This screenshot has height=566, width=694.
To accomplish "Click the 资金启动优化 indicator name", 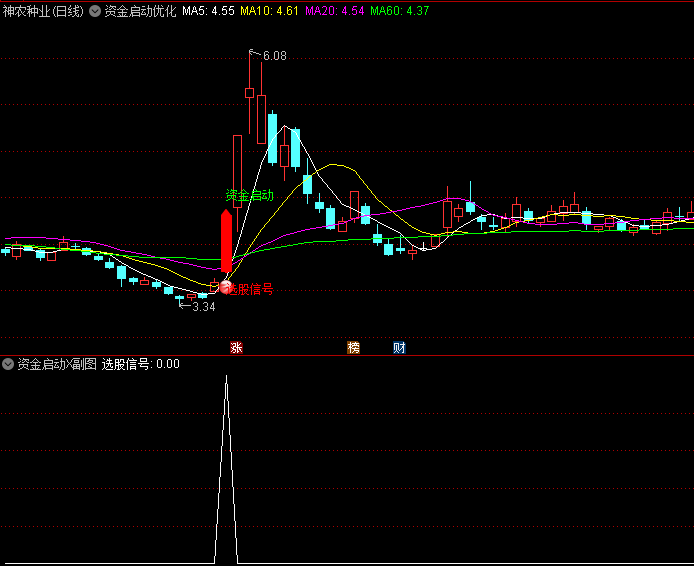I will 140,12.
